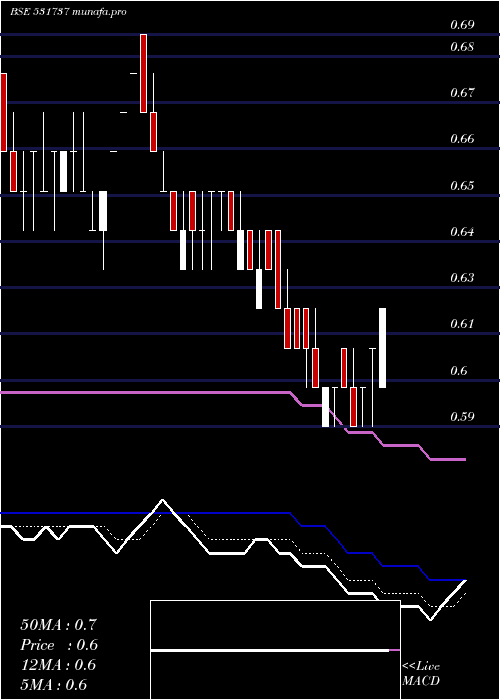The image size is (500, 700).
Task: Click inside the Live MACD panel box
Action: [275, 650]
